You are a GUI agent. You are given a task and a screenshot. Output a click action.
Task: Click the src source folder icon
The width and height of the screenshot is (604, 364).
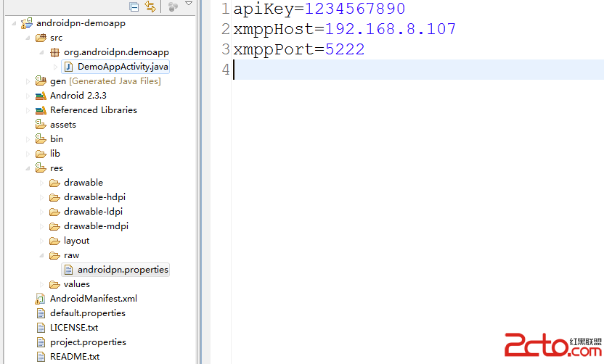(x=41, y=38)
